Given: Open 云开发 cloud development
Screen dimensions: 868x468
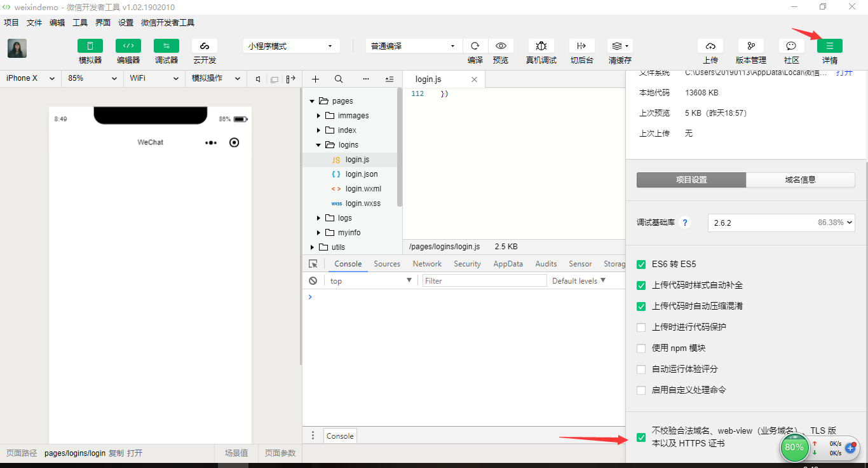Looking at the screenshot, I should (205, 46).
